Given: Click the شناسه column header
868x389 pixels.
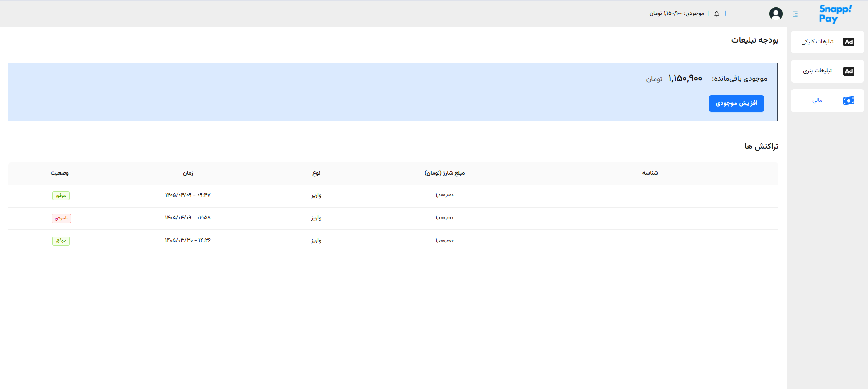Looking at the screenshot, I should pos(650,173).
